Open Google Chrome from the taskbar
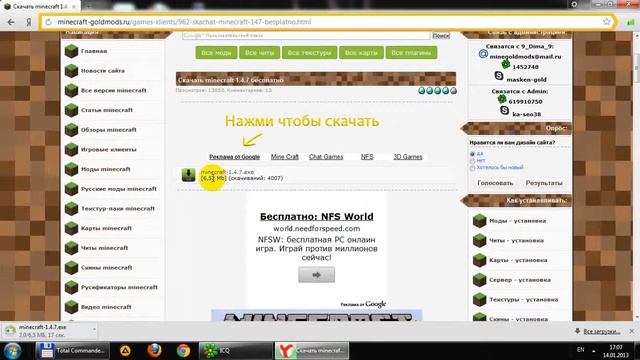Viewport: 640px width, 360px height. pyautogui.click(x=183, y=351)
